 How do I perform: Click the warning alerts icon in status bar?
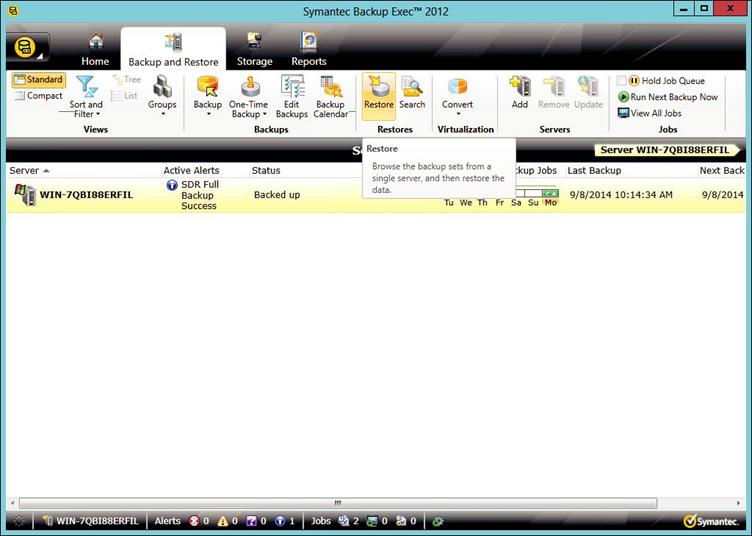223,521
